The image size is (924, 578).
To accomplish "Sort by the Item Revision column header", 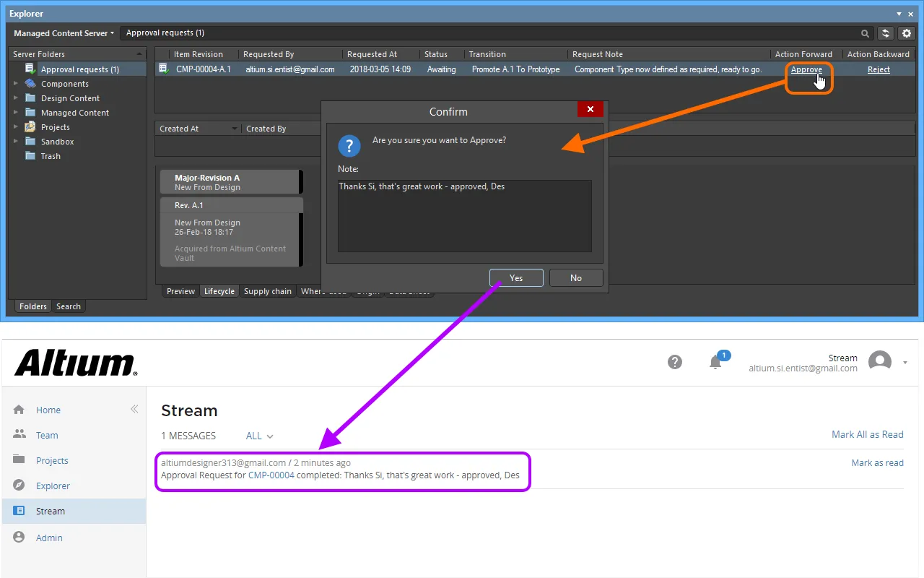I will 204,54.
